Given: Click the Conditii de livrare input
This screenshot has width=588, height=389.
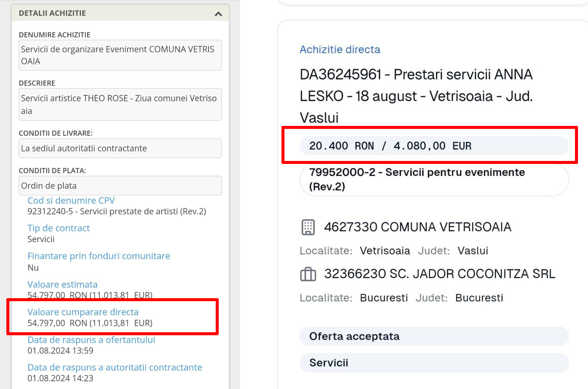Looking at the screenshot, I should click(120, 148).
